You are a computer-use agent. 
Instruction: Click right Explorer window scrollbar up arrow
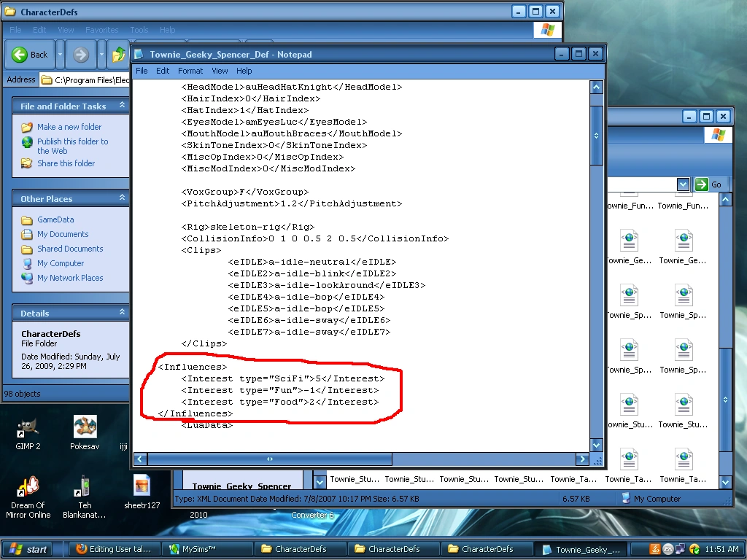click(726, 200)
